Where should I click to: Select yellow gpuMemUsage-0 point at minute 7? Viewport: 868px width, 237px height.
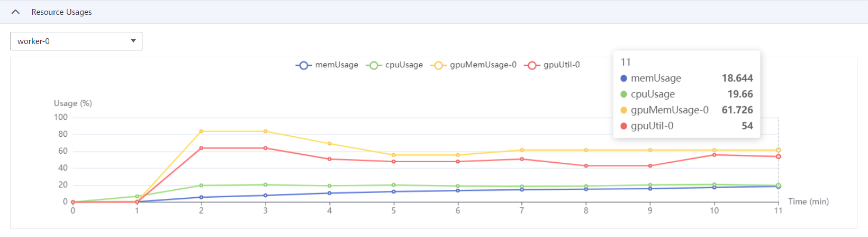[x=522, y=150]
